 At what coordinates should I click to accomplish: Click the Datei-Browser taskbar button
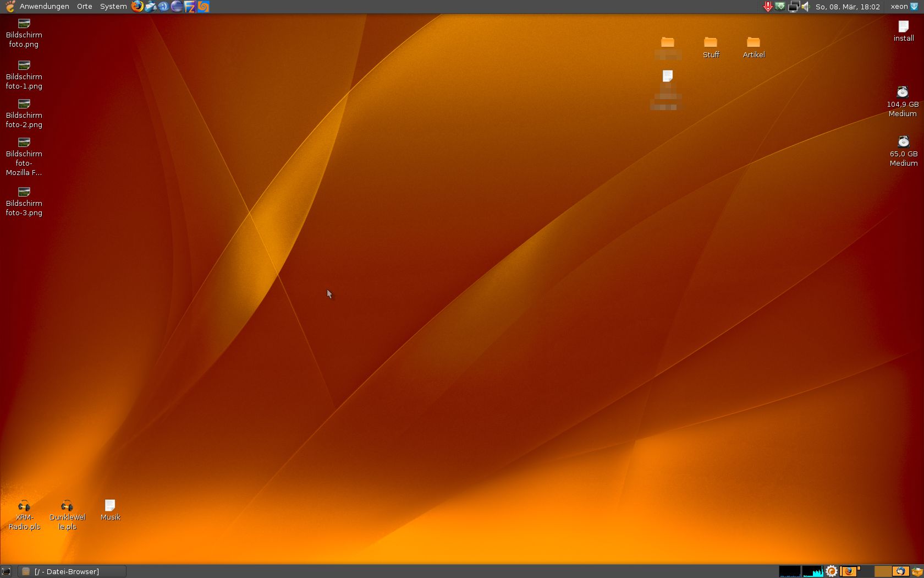71,571
